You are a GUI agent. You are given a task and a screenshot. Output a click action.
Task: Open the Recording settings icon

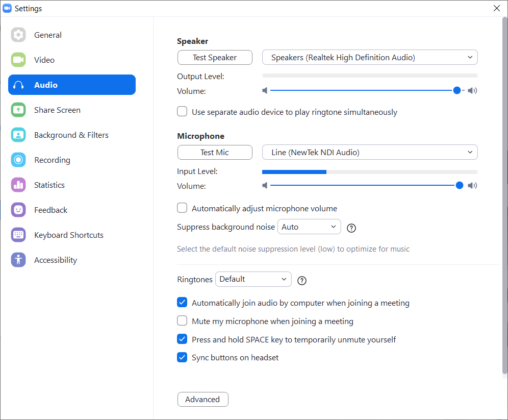click(x=18, y=160)
